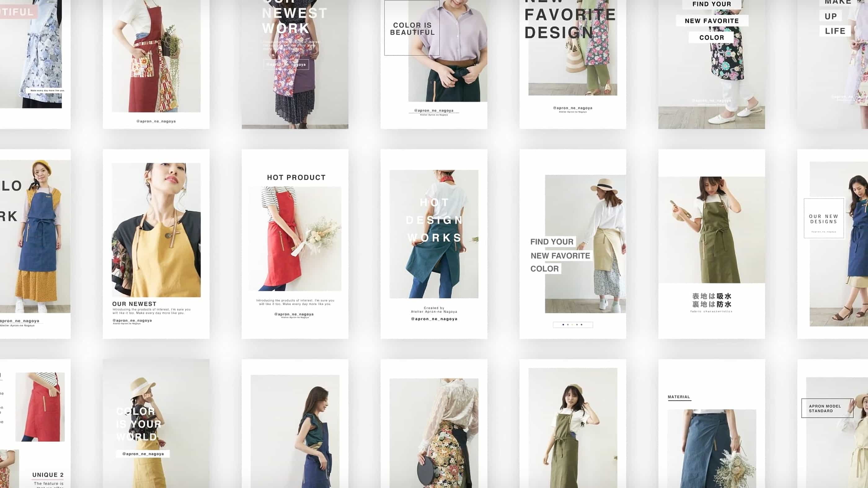Click the COLOR IS BEAUTIFUL outlined box
The height and width of the screenshot is (488, 868).
pyautogui.click(x=412, y=28)
